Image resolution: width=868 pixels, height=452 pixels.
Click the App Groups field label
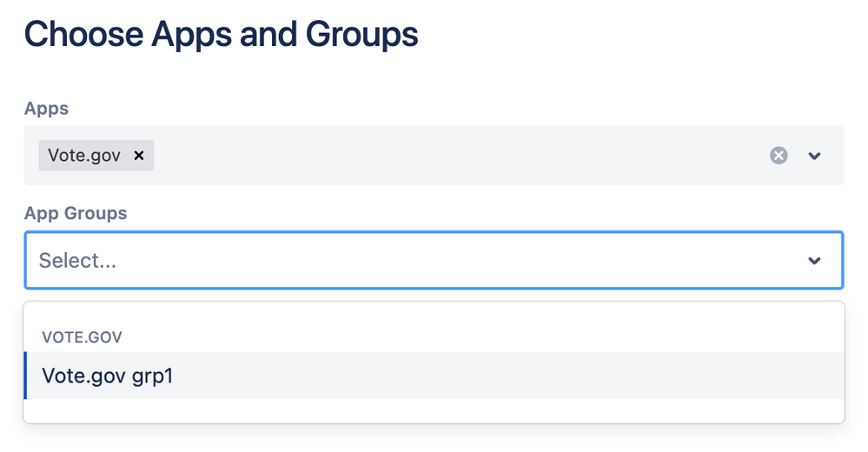coord(76,213)
